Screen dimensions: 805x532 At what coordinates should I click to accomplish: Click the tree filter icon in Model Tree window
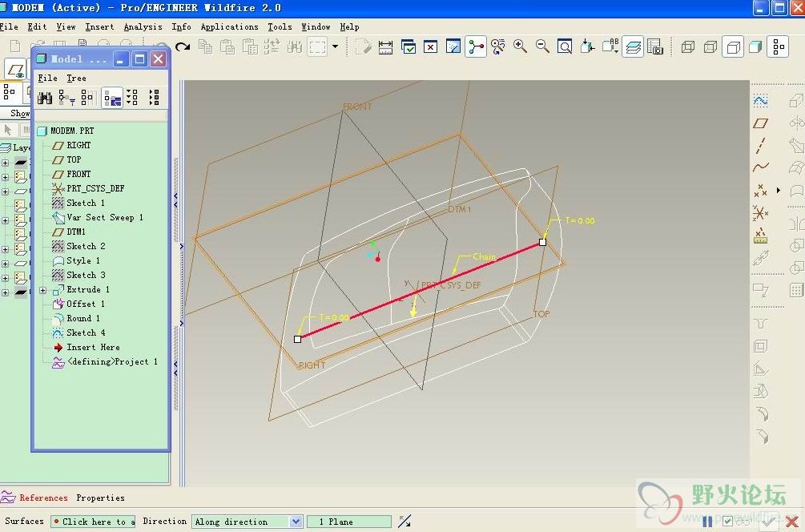pyautogui.click(x=66, y=98)
